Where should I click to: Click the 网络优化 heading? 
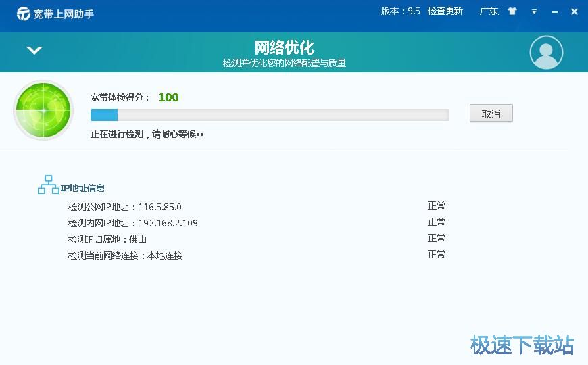click(x=285, y=47)
